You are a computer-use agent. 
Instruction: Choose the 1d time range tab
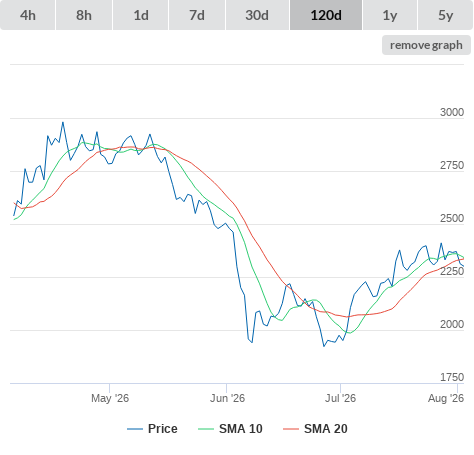click(141, 15)
